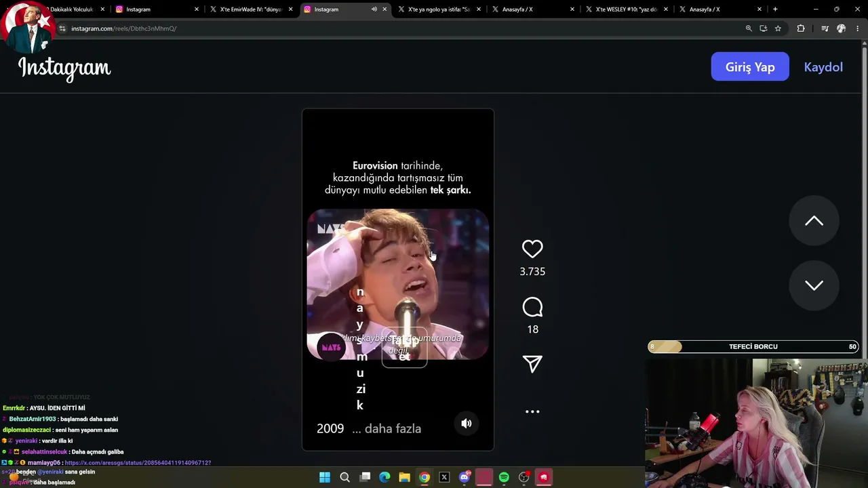Switch to the "X'te ya ngolo ya istifa" tab
This screenshot has width=868, height=488.
[x=438, y=9]
